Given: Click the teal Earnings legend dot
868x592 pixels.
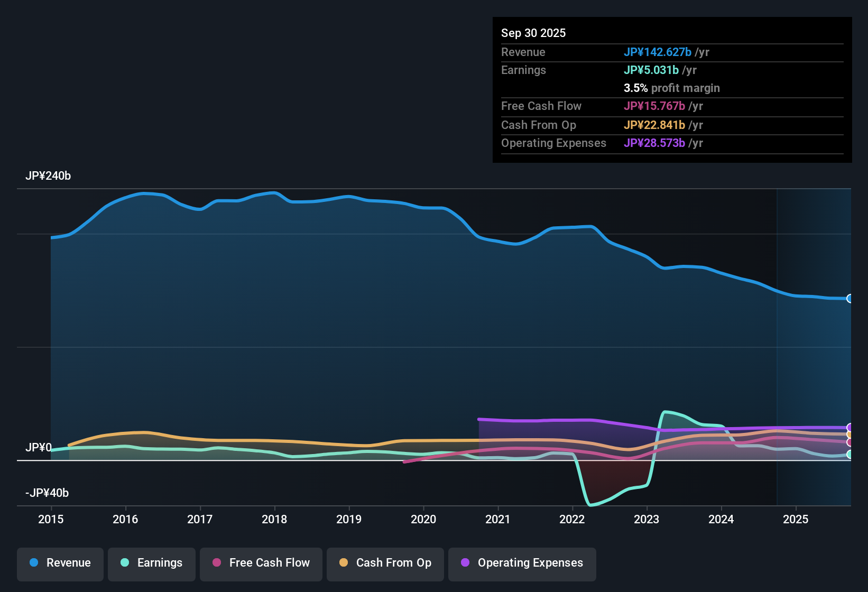Looking at the screenshot, I should (125, 563).
